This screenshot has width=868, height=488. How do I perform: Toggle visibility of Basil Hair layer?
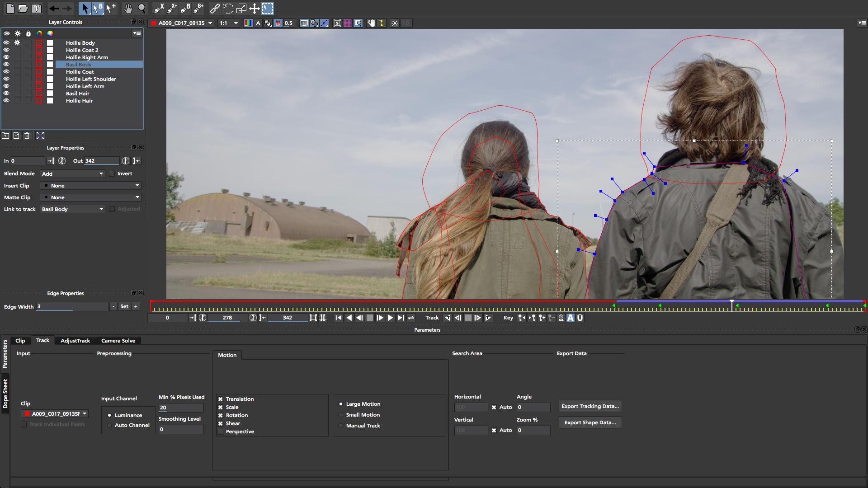[6, 93]
